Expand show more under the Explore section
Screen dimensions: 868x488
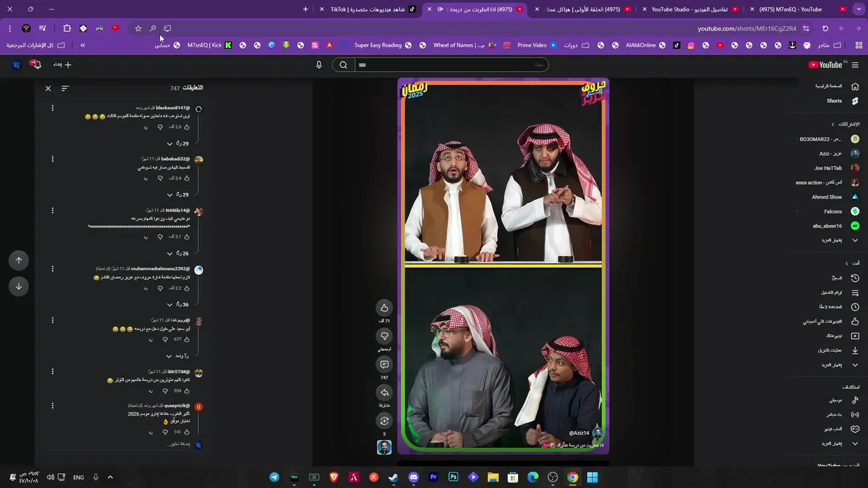click(839, 443)
